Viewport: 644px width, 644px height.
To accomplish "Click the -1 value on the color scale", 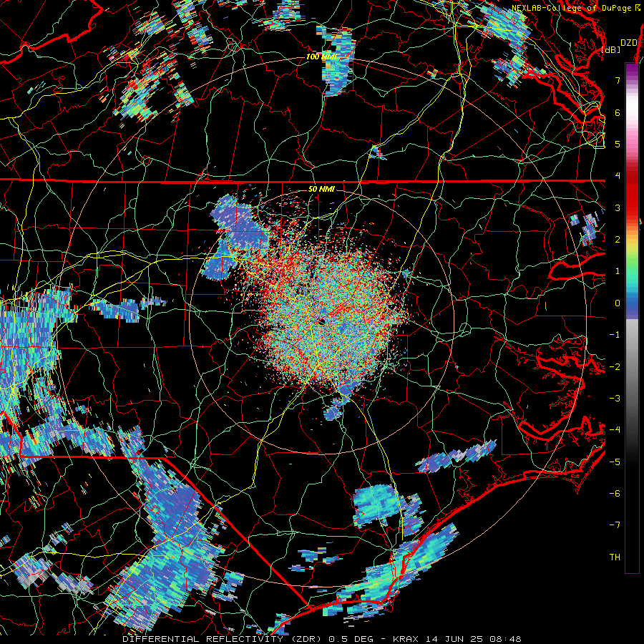I will pyautogui.click(x=615, y=335).
